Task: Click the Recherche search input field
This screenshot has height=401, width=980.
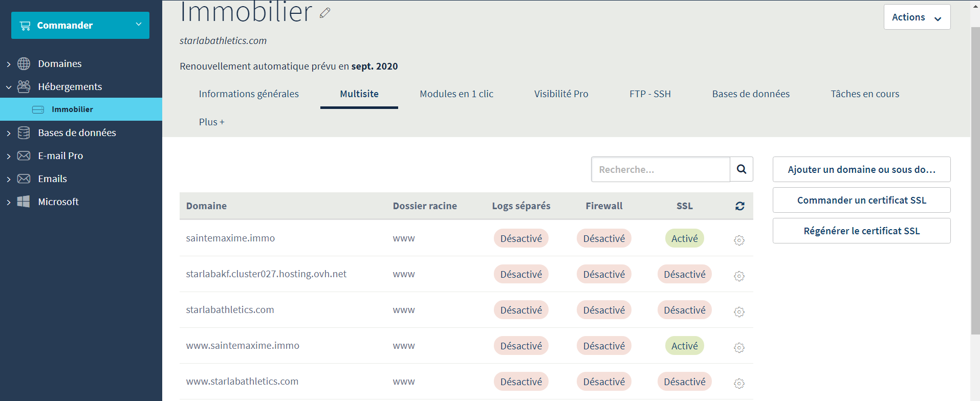Action: (x=660, y=169)
